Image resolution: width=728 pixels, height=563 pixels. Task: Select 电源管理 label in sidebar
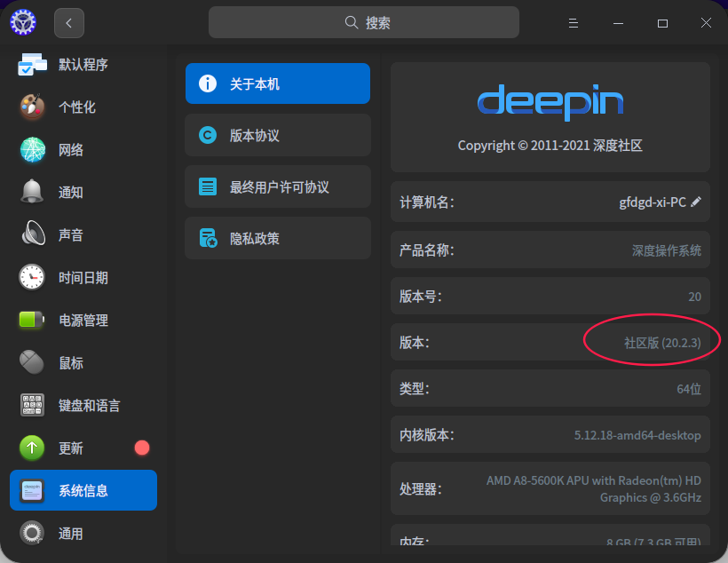83,321
